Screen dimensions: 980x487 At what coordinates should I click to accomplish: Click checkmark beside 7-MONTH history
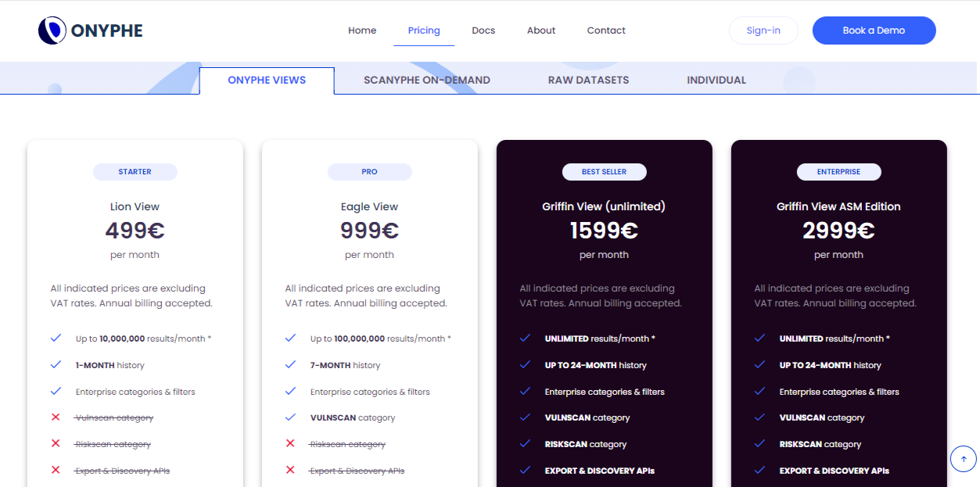(290, 365)
